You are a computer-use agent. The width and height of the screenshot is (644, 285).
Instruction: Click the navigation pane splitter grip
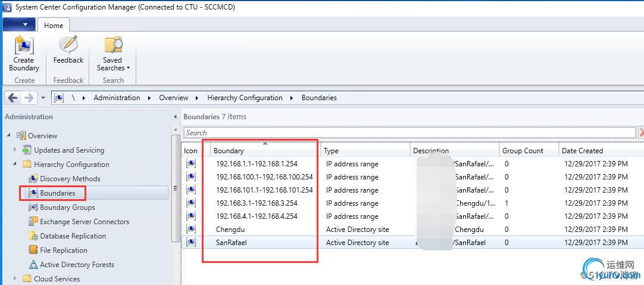(x=176, y=188)
